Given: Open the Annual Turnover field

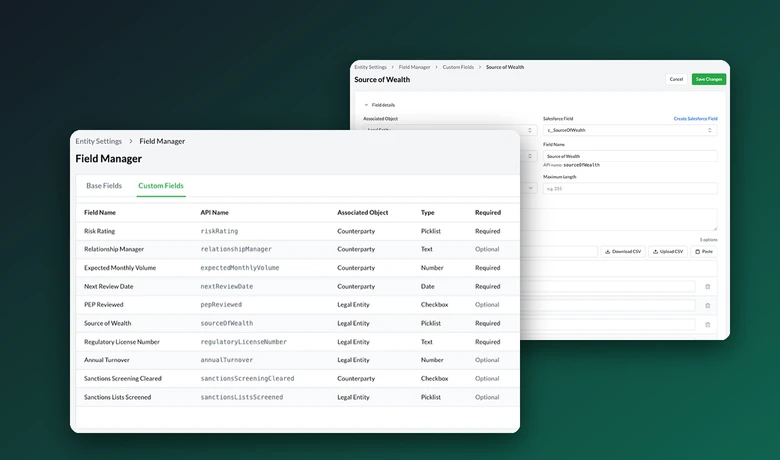Looking at the screenshot, I should click(x=297, y=360).
